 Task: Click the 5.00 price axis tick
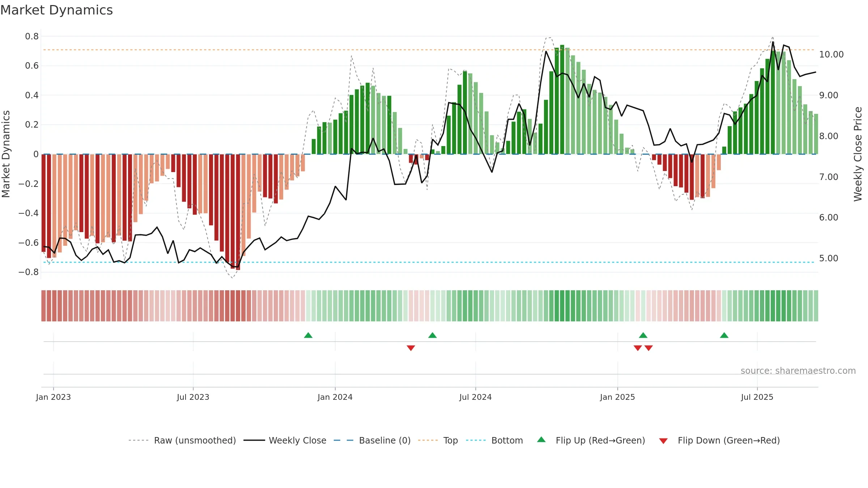tap(829, 258)
